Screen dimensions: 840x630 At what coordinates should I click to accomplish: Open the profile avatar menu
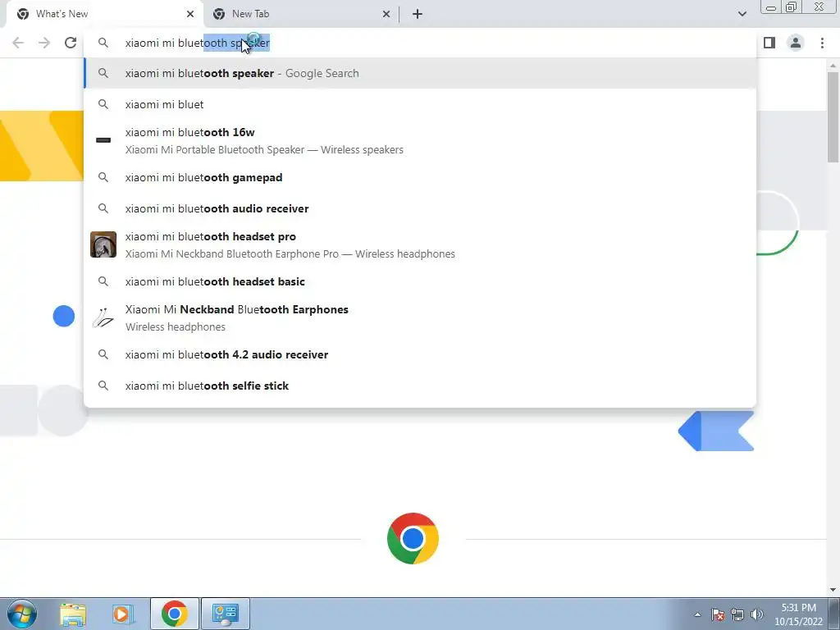coord(796,43)
